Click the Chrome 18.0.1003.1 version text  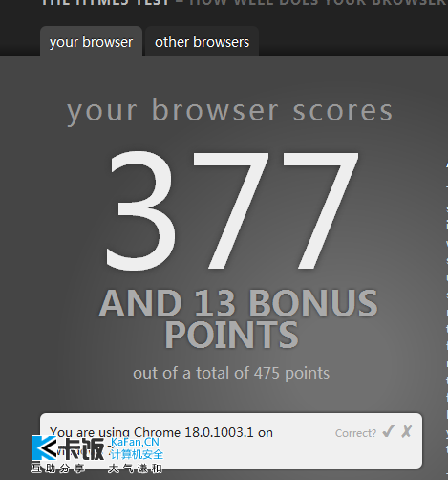click(x=194, y=432)
